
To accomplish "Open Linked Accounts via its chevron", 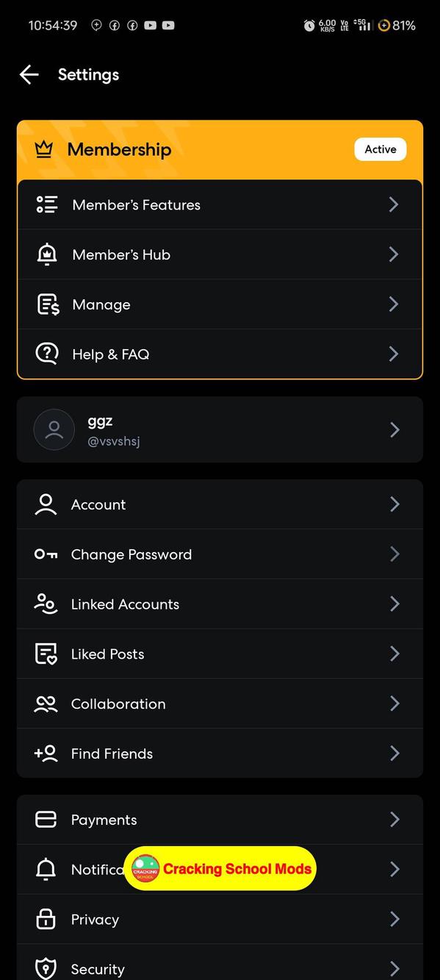I will [x=394, y=604].
